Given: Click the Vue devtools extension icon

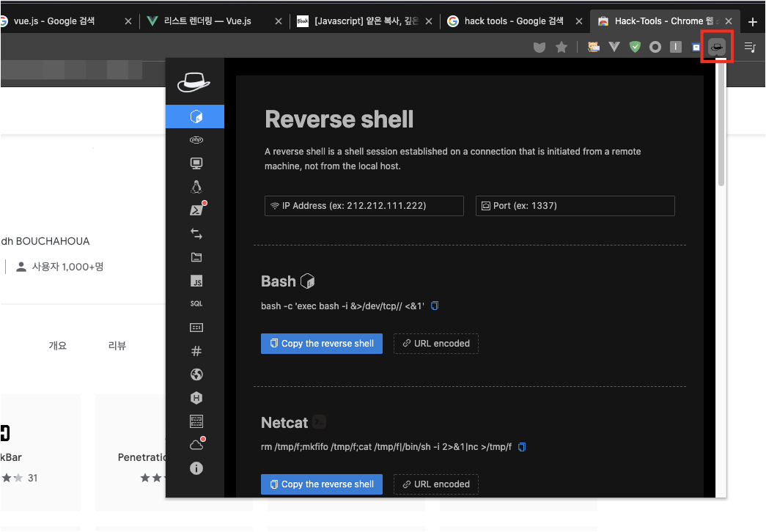Looking at the screenshot, I should (x=614, y=47).
